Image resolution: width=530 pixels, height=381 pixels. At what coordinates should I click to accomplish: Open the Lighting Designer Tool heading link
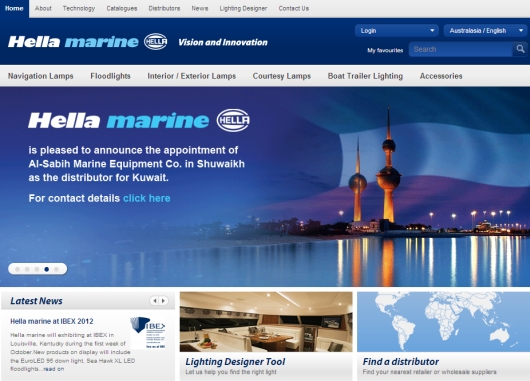tap(235, 362)
